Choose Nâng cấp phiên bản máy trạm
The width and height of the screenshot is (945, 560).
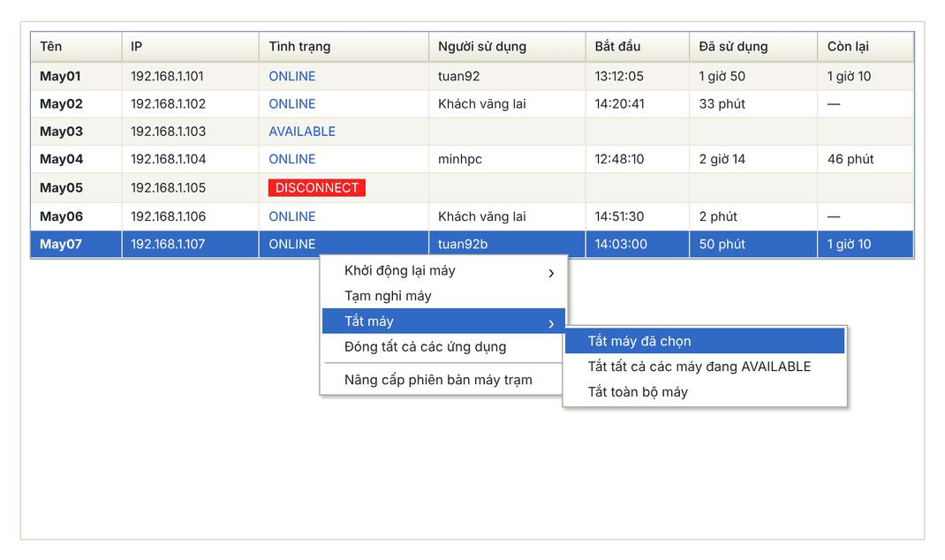(443, 380)
